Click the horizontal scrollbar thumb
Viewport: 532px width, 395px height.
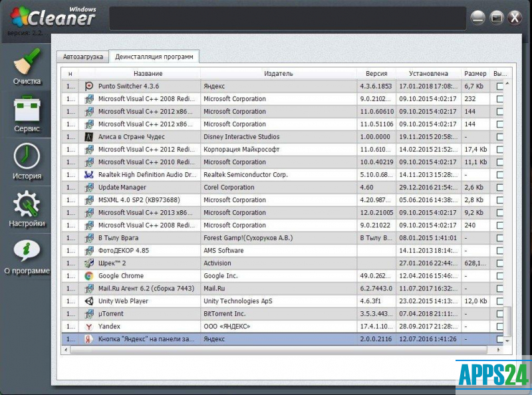click(x=278, y=350)
